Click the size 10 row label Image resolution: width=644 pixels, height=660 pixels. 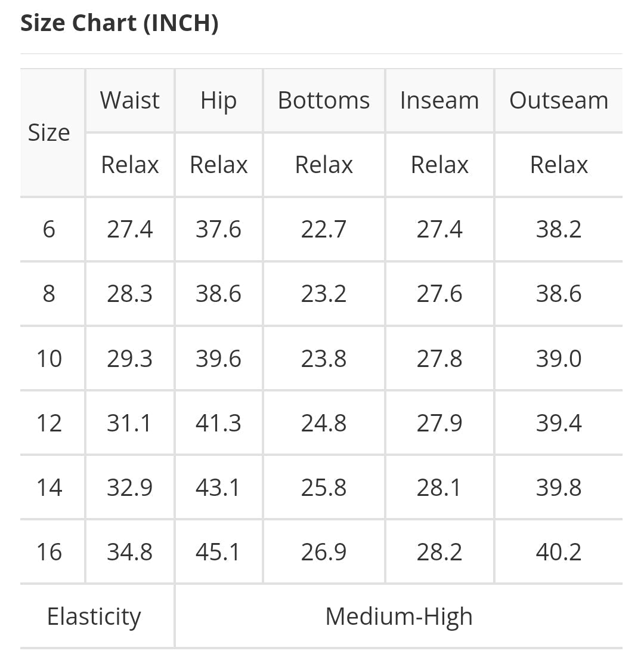point(49,359)
